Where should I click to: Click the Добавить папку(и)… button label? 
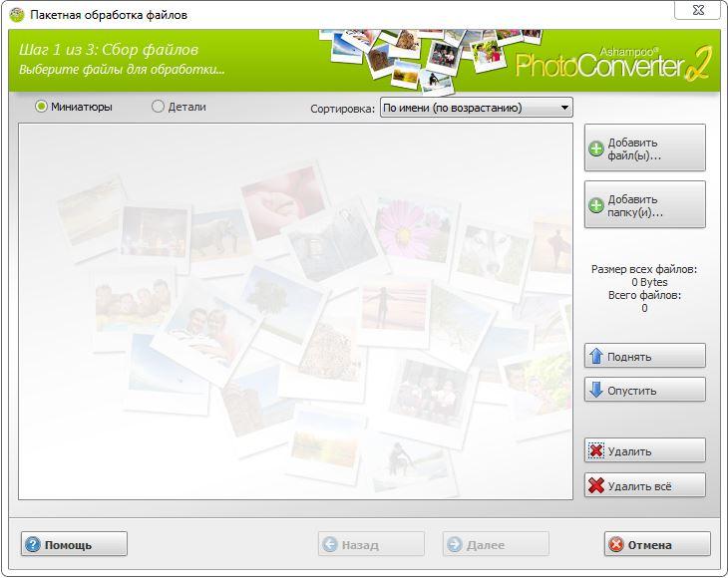(635, 205)
